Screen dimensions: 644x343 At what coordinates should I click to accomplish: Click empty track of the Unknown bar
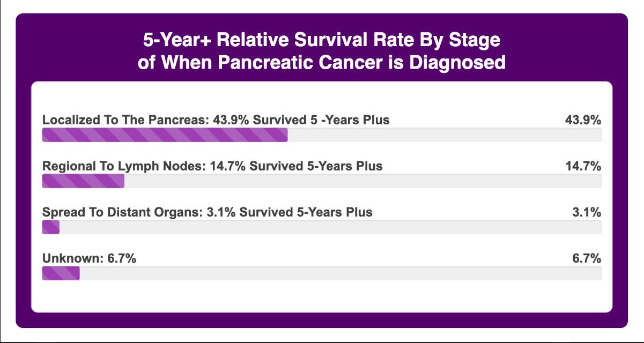tap(340, 273)
